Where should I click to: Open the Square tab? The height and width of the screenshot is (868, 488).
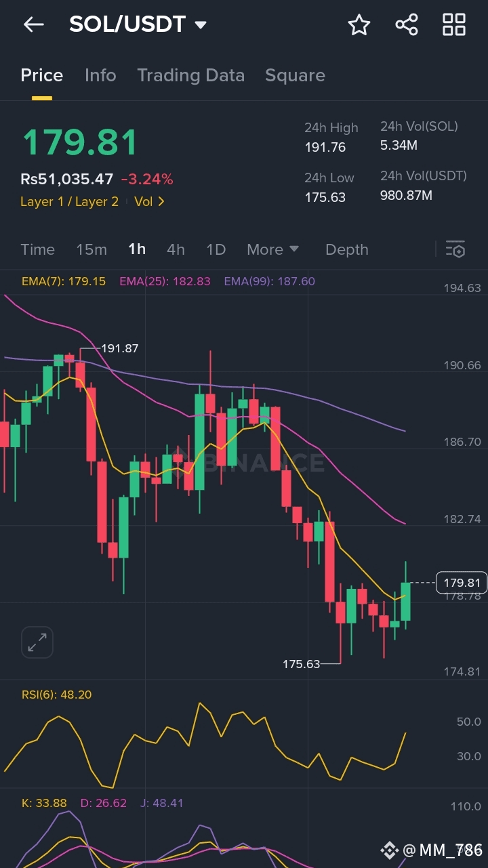(x=295, y=75)
